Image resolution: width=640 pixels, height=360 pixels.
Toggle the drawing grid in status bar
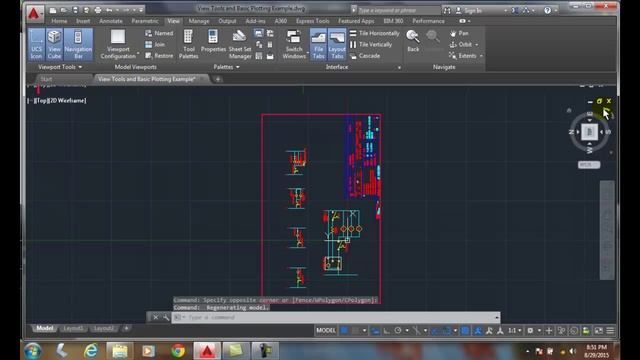pyautogui.click(x=344, y=331)
